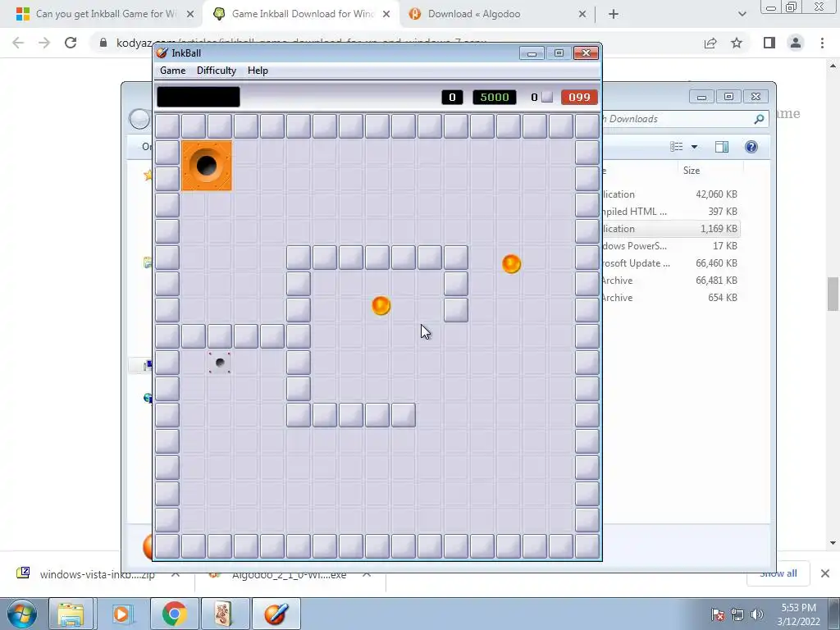Toggle the Explorer preview pane
This screenshot has width=840, height=630.
[722, 147]
